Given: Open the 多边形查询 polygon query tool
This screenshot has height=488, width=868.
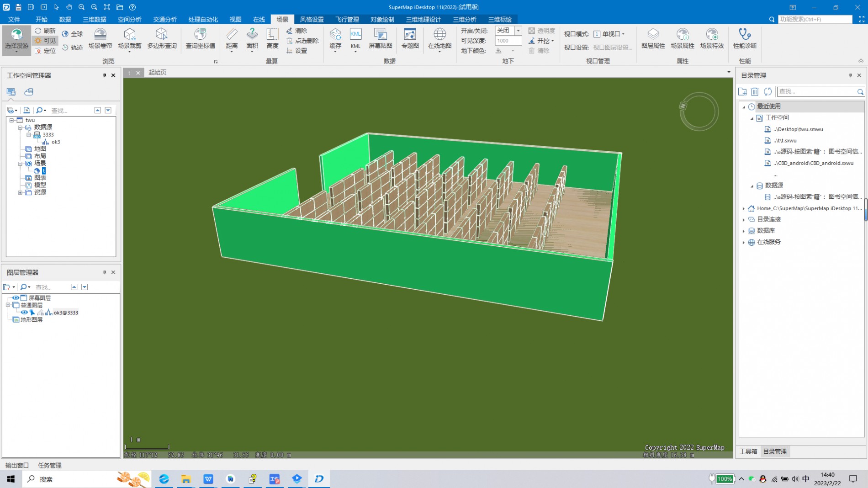Looking at the screenshot, I should click(x=162, y=38).
